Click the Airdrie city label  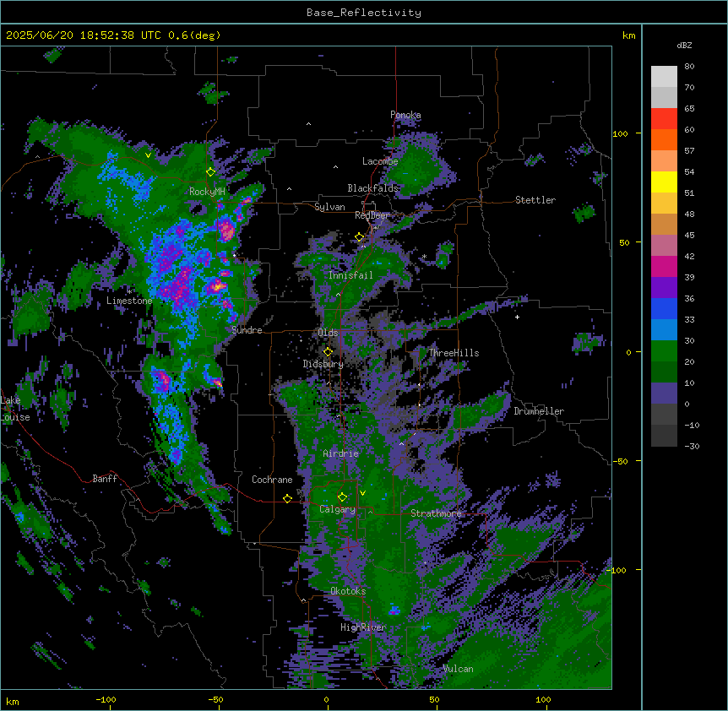(340, 453)
